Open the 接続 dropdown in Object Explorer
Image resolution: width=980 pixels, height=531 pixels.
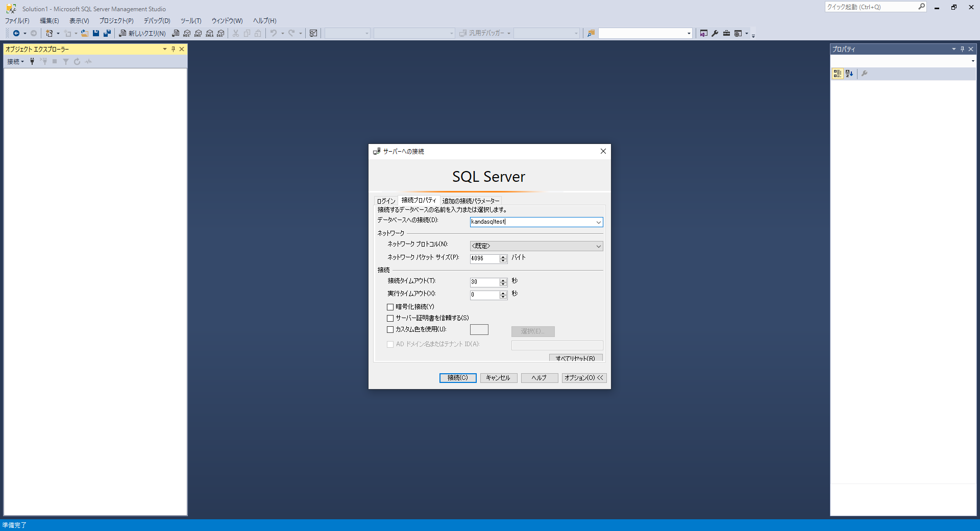coord(15,61)
